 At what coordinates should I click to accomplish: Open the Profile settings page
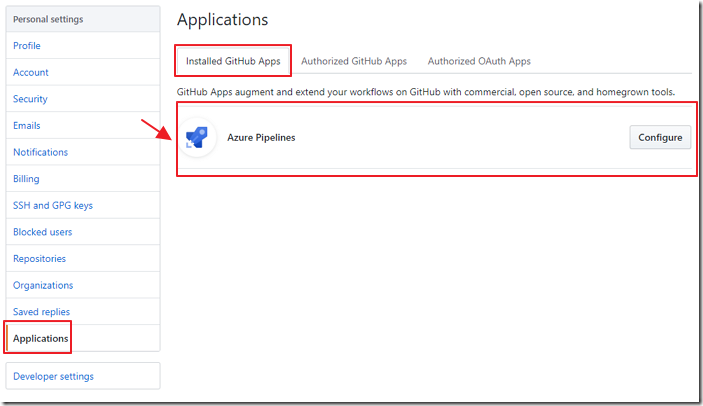coord(83,46)
